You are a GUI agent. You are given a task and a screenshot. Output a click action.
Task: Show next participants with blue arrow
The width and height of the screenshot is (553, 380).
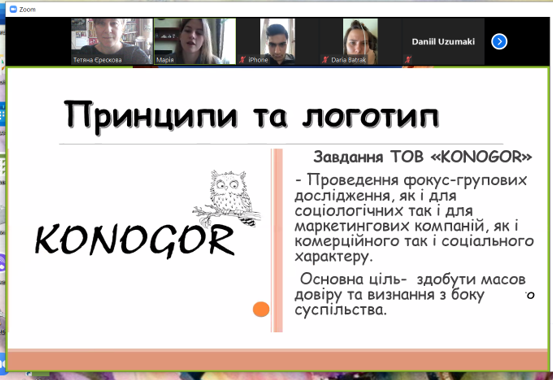tap(499, 42)
